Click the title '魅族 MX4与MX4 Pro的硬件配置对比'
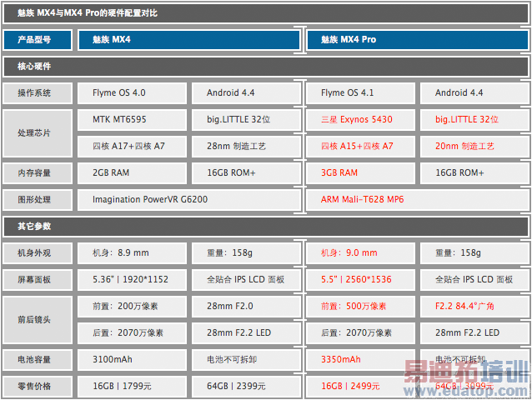 [88, 12]
